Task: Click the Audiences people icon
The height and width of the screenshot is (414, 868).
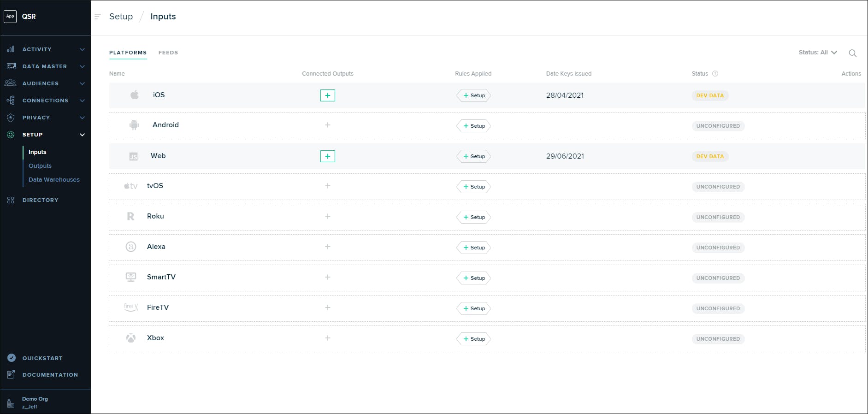Action: 11,83
